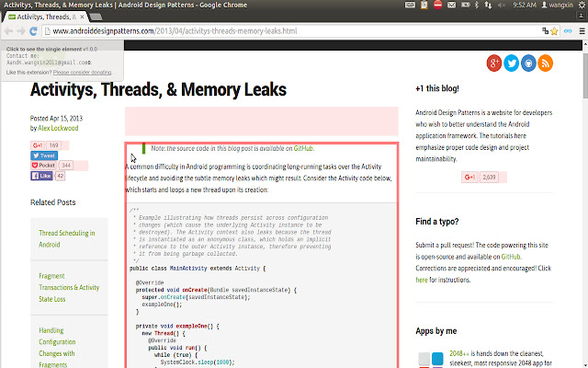Image resolution: width=588 pixels, height=368 pixels.
Task: Click the blue glasses extension icon
Action: pyautogui.click(x=568, y=31)
